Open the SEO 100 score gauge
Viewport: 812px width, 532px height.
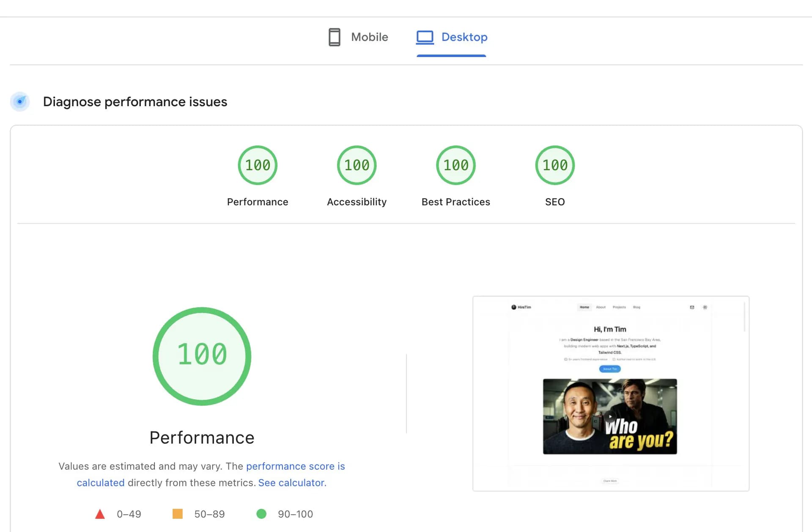click(555, 165)
